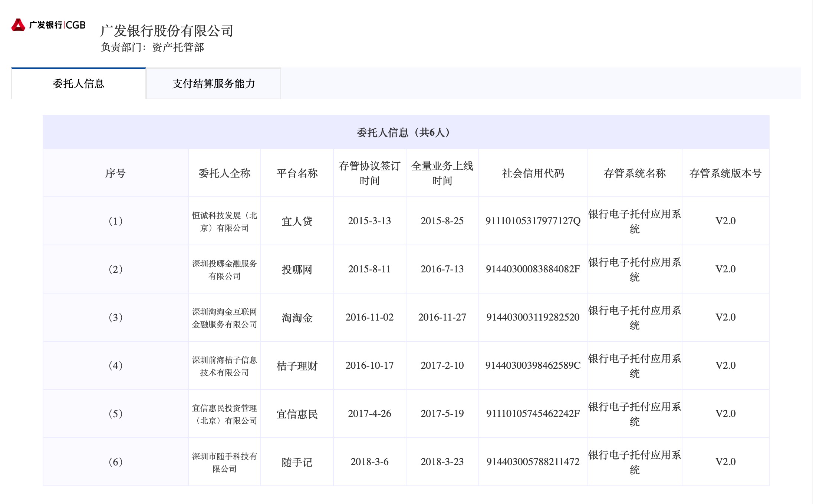813x504 pixels.
Task: Click row number （4）
Action: pyautogui.click(x=115, y=366)
